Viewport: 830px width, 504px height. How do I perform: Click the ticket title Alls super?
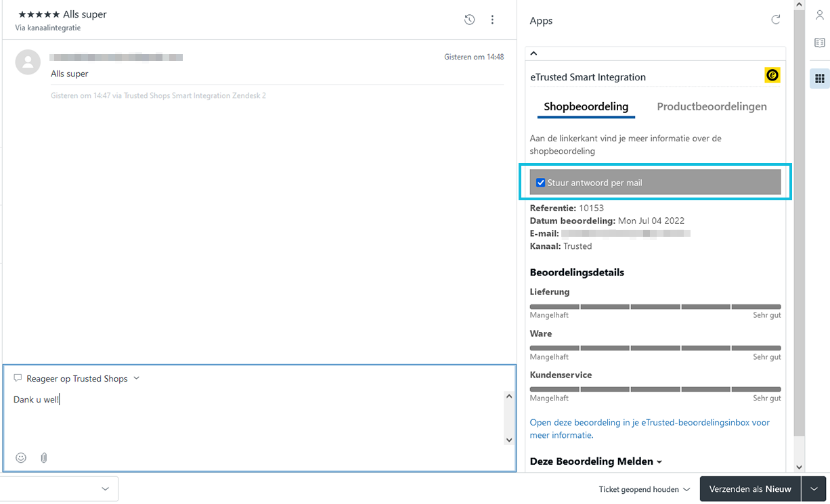coord(62,14)
